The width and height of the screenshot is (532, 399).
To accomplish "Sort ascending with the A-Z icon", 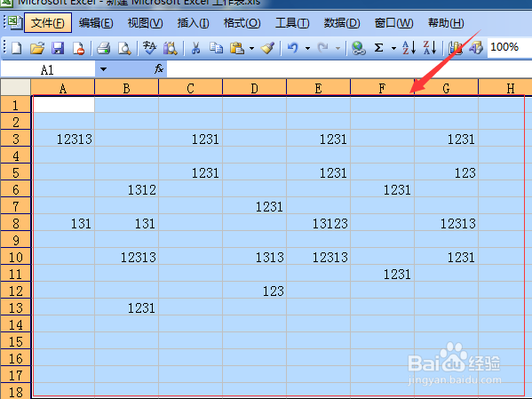I will click(409, 48).
